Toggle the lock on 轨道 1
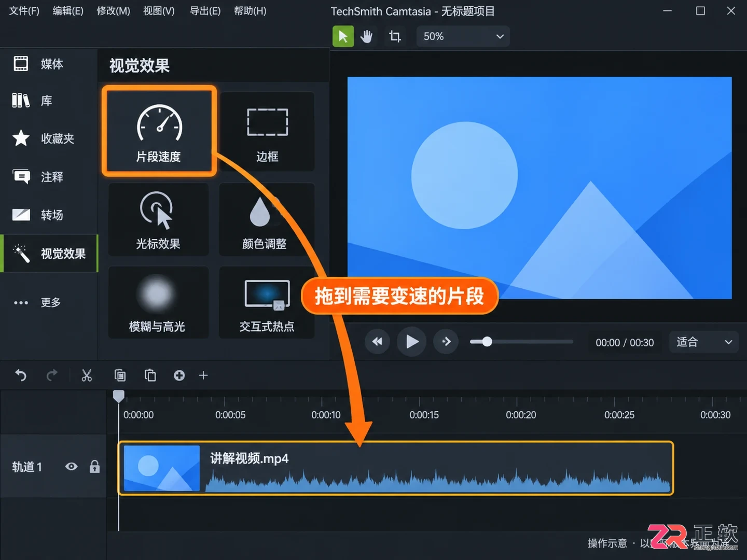This screenshot has height=560, width=747. (94, 467)
